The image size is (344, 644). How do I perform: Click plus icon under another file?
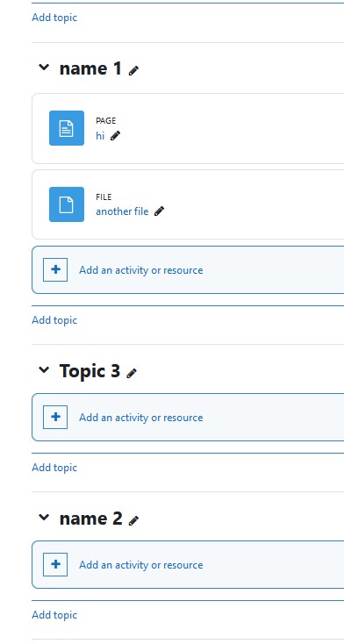coord(55,270)
